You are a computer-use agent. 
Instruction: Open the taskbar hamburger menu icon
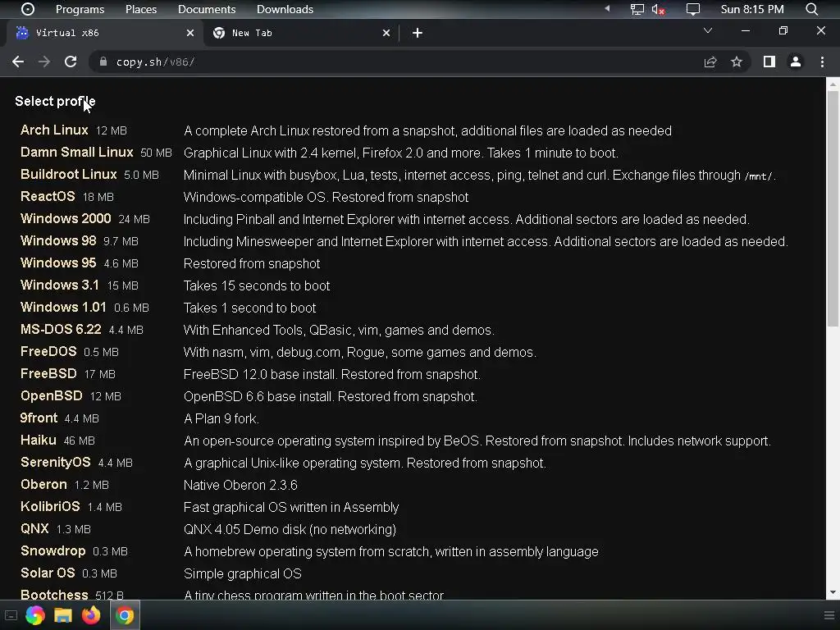click(x=829, y=615)
